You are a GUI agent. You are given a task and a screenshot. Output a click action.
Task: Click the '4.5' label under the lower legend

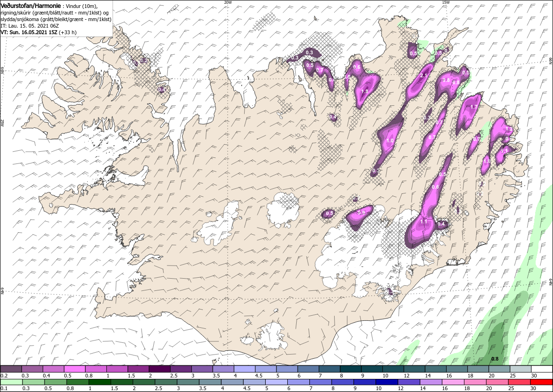pos(247,388)
